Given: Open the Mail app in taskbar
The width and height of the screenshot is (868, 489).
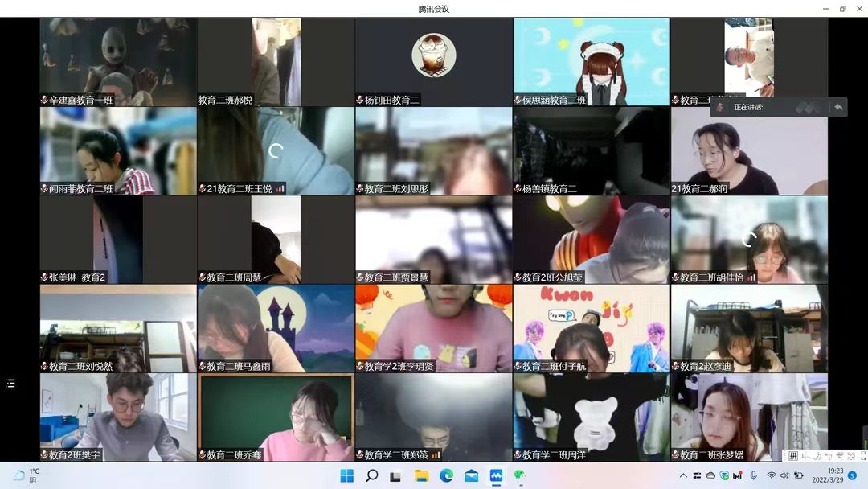Looking at the screenshot, I should [x=471, y=475].
